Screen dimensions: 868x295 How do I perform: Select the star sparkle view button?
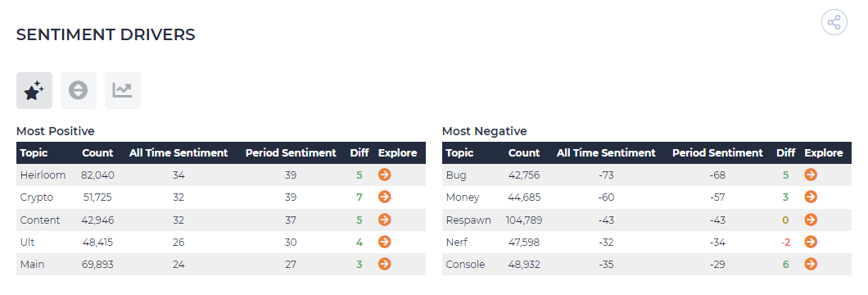[x=34, y=90]
